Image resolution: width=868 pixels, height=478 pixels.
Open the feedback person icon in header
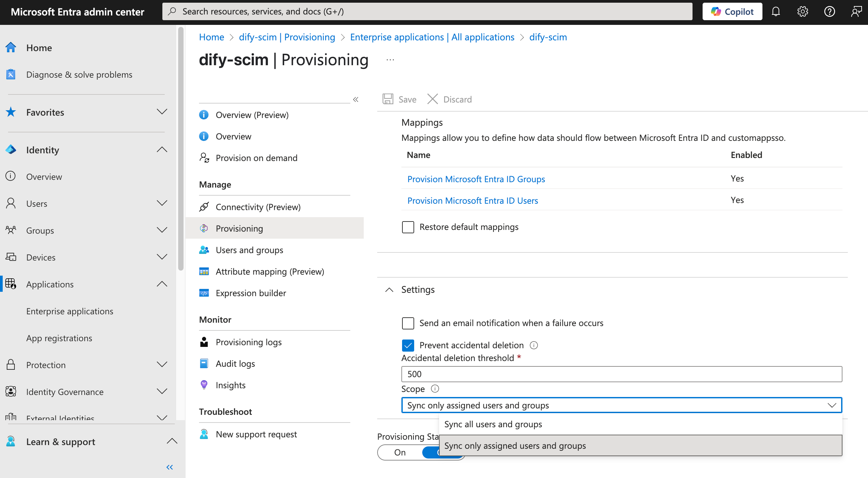click(856, 12)
